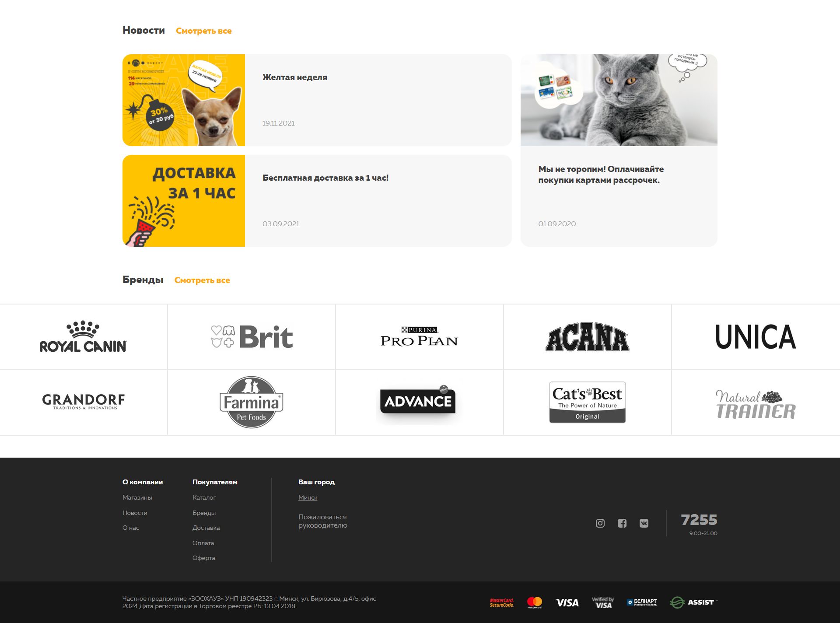Click the working hours 9:00-21:00
Viewport: 840px width, 623px height.
click(703, 533)
